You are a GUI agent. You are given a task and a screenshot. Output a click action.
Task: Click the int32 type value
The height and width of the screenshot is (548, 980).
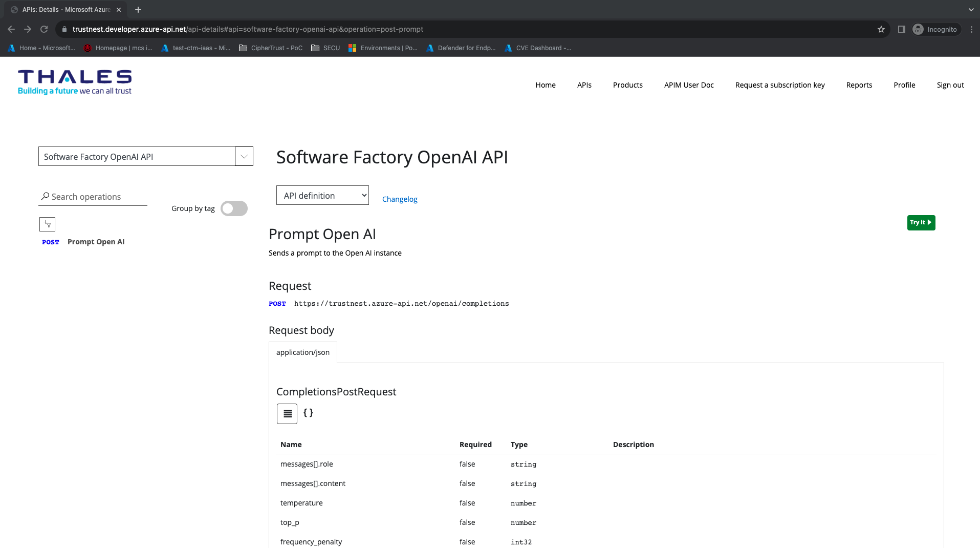(521, 542)
